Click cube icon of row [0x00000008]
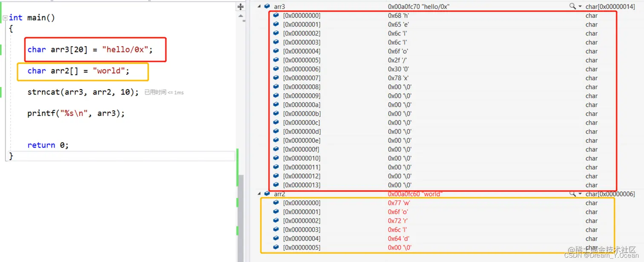 coord(276,87)
